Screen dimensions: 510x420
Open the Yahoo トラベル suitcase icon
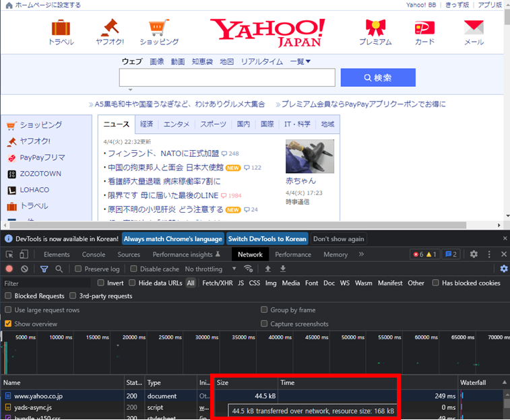pos(61,28)
